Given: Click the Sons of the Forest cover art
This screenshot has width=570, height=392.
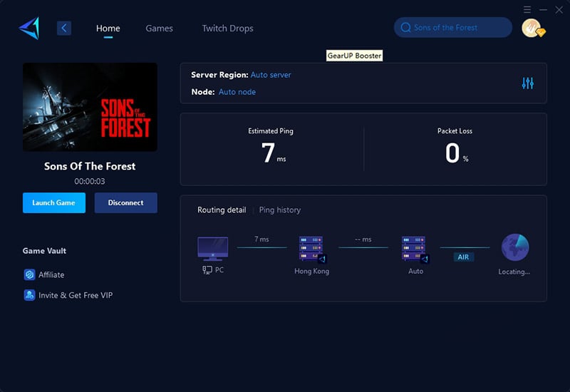Looking at the screenshot, I should [x=90, y=107].
